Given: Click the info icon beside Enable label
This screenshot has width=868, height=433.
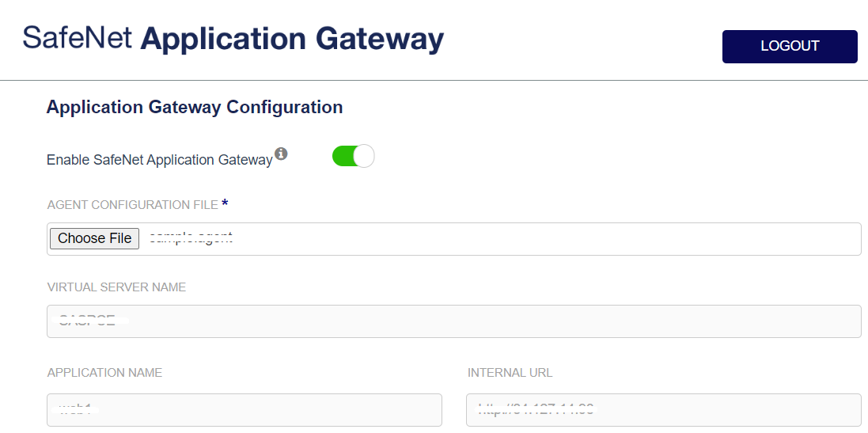Looking at the screenshot, I should 281,154.
